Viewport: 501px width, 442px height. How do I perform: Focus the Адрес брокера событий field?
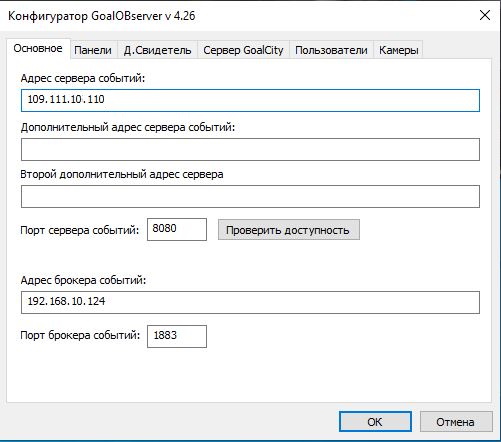[x=250, y=302]
